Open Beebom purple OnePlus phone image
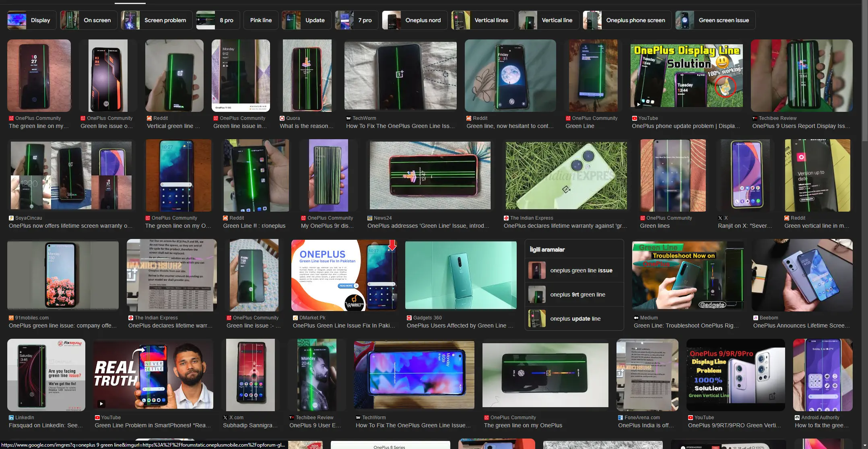The height and width of the screenshot is (449, 868). (x=802, y=275)
